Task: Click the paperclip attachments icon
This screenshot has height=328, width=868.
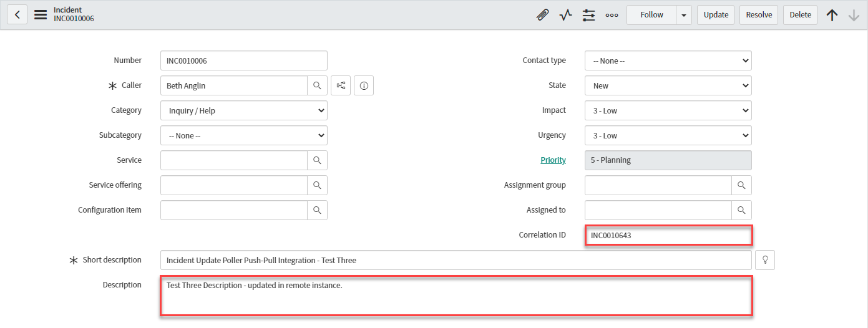Action: tap(542, 15)
